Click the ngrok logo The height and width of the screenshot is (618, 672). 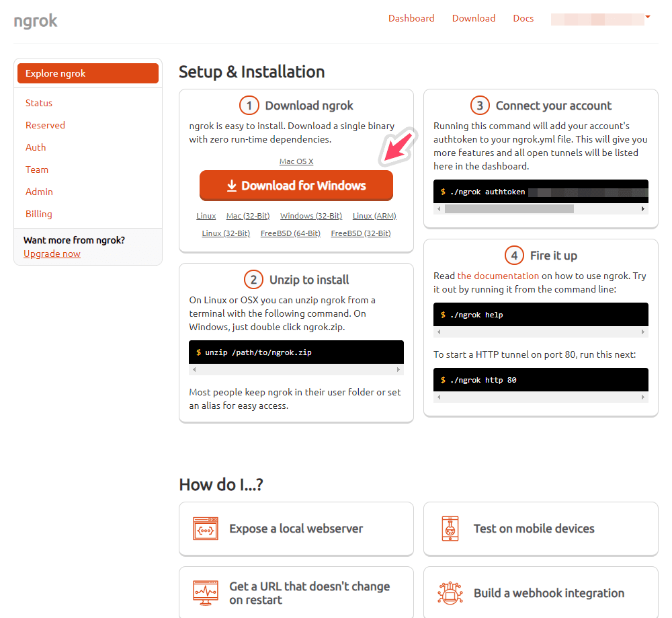[x=36, y=21]
